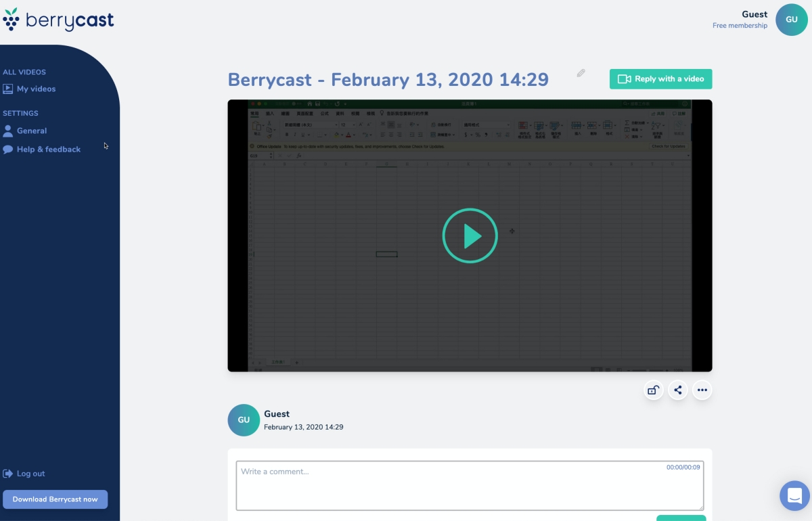Click the February 13, 2020 14:29 date under Guest
The image size is (812, 521).
pos(303,427)
